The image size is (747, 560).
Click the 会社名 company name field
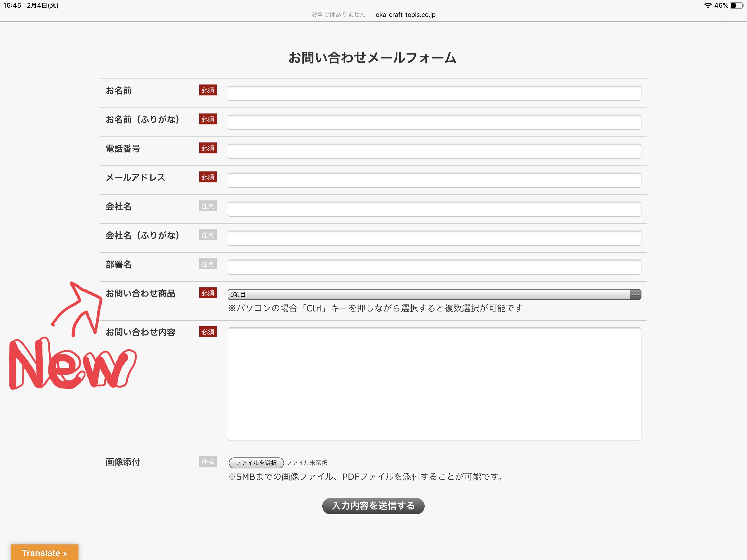434,209
